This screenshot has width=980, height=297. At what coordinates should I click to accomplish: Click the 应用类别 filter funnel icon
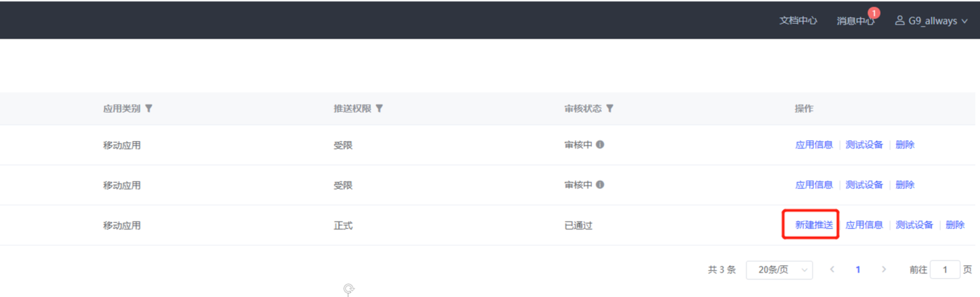149,109
